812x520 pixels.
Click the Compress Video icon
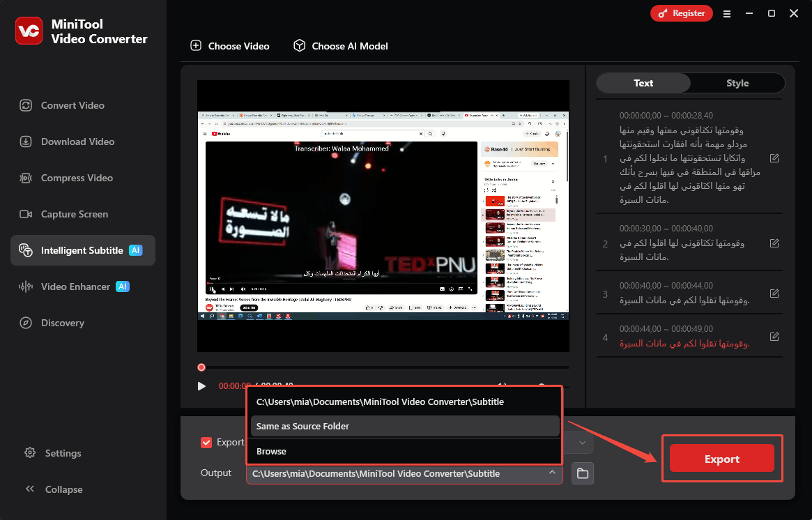click(x=26, y=178)
